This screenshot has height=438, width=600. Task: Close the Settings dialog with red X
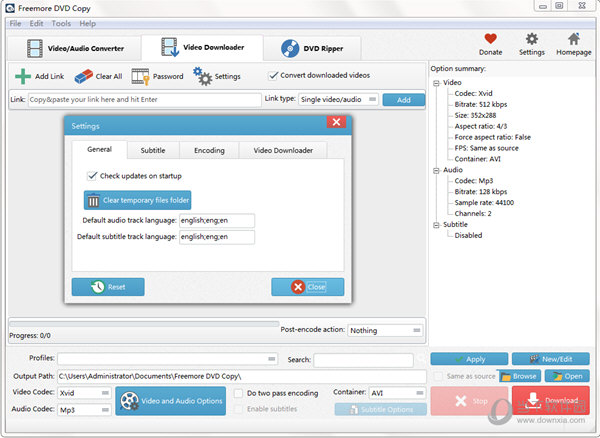(x=336, y=122)
